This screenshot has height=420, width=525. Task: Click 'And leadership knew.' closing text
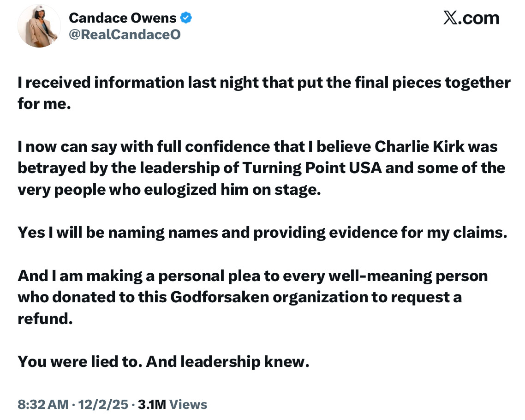click(x=227, y=361)
